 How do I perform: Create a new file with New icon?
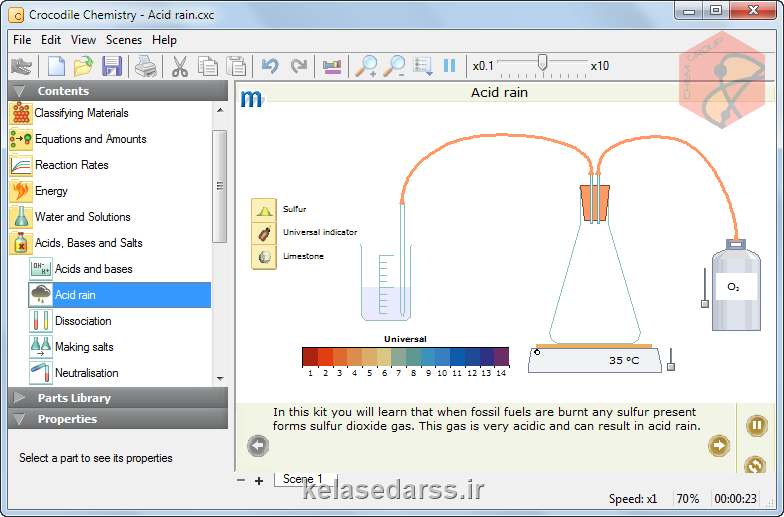point(56,66)
